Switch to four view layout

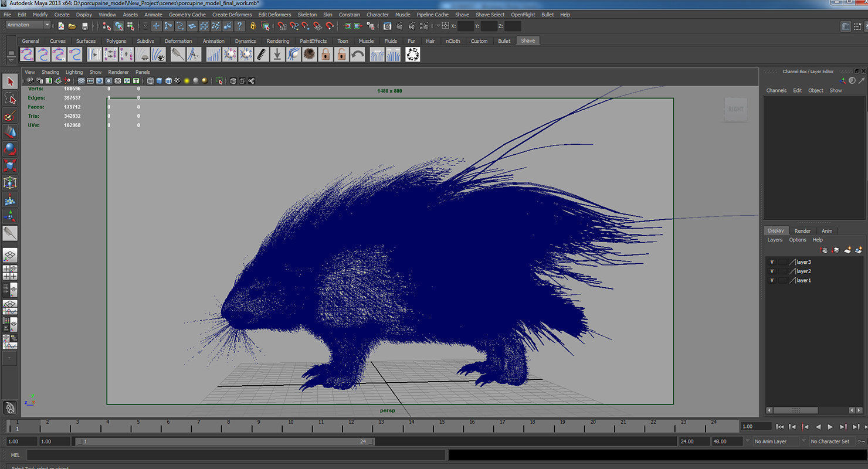(10, 273)
